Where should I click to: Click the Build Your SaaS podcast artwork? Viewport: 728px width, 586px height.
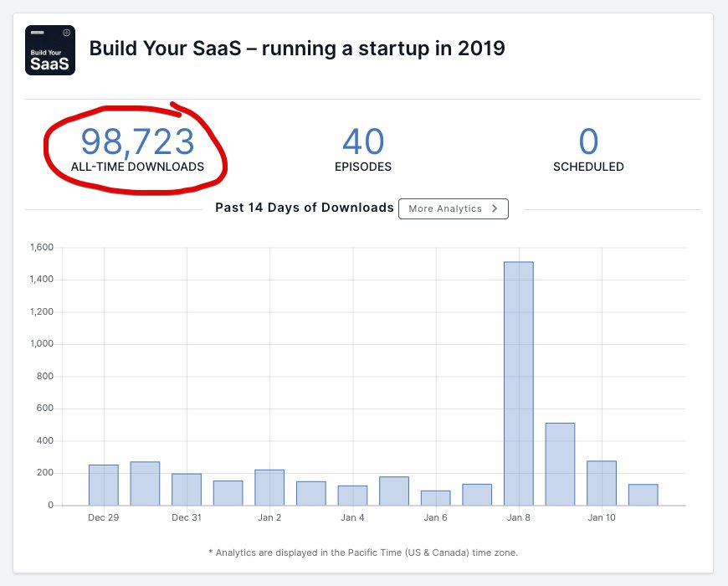(x=50, y=50)
